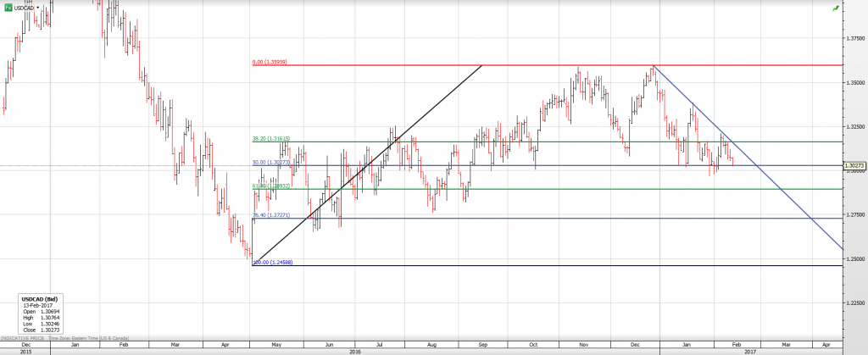The height and width of the screenshot is (355, 868).
Task: Click the INDICATIVE PRICE label
Action: coord(22,338)
